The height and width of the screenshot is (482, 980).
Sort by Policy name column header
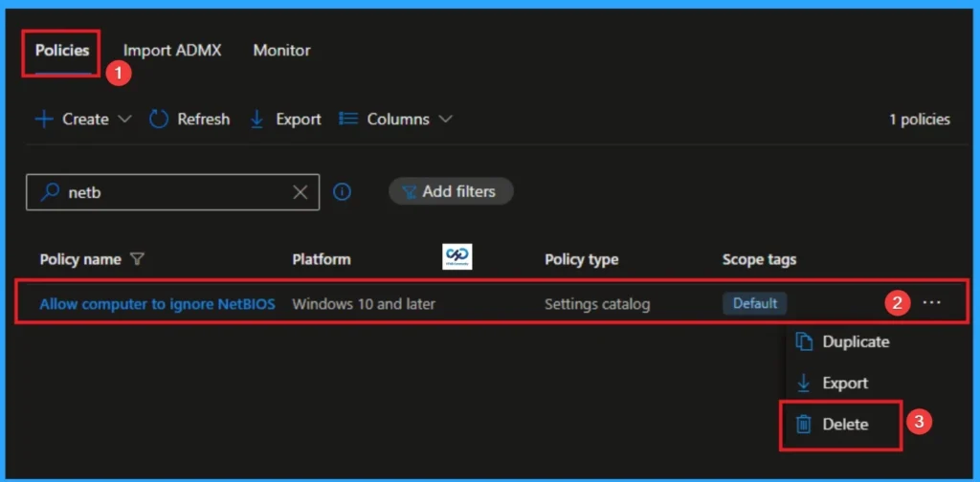pyautogui.click(x=80, y=259)
